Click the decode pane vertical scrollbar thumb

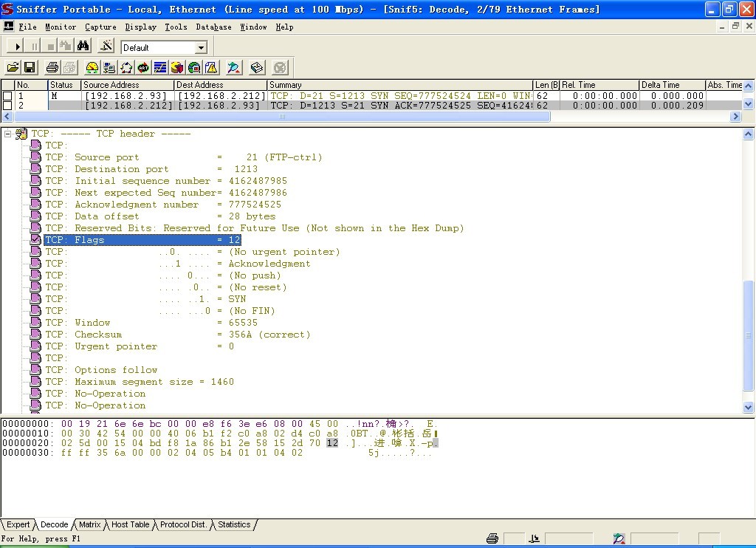click(x=749, y=335)
